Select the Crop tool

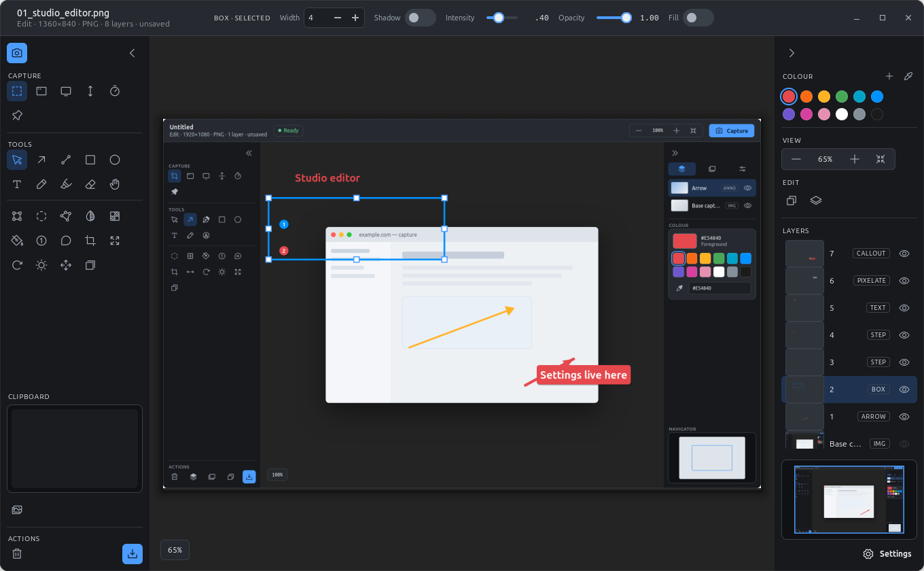coord(90,241)
